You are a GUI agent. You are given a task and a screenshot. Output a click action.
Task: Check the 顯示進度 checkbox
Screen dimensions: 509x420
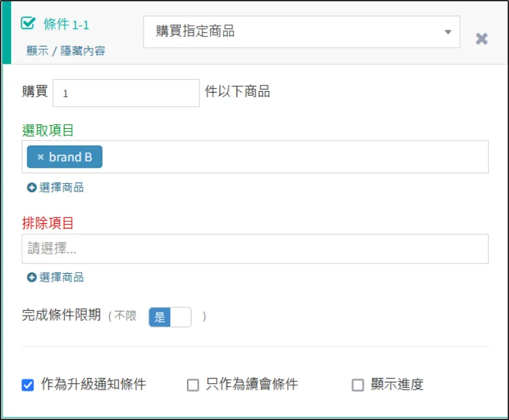coord(358,385)
